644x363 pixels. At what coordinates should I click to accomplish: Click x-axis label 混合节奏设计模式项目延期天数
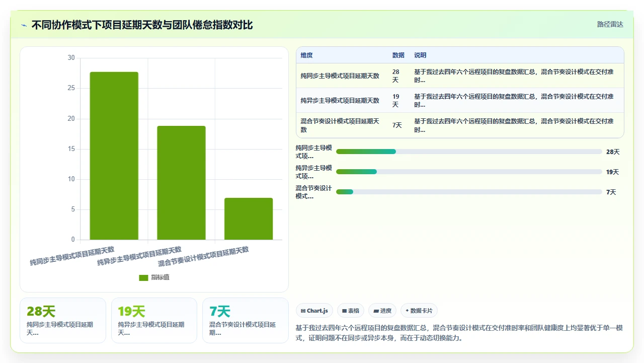203,257
